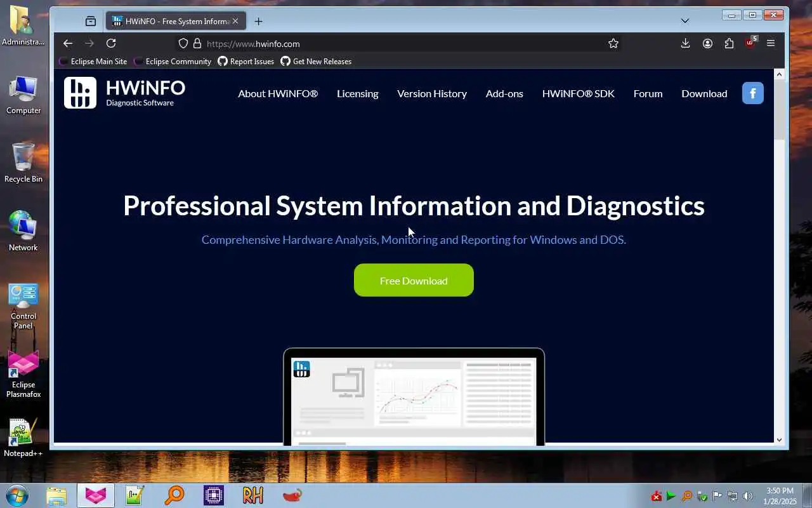This screenshot has width=812, height=508.
Task: Click the uBlock Origin extension icon
Action: pyautogui.click(x=751, y=43)
